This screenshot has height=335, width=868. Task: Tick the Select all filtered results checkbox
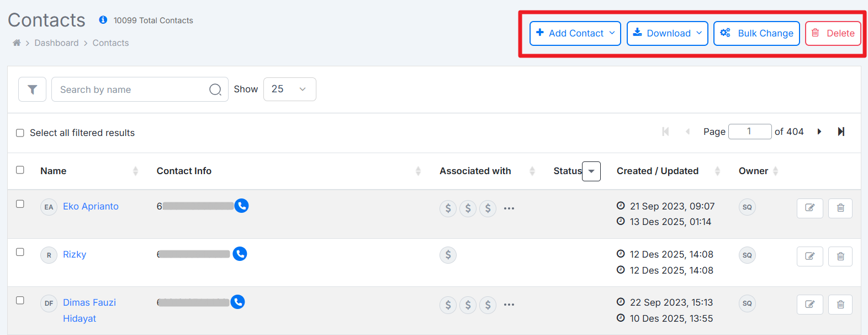click(x=20, y=133)
